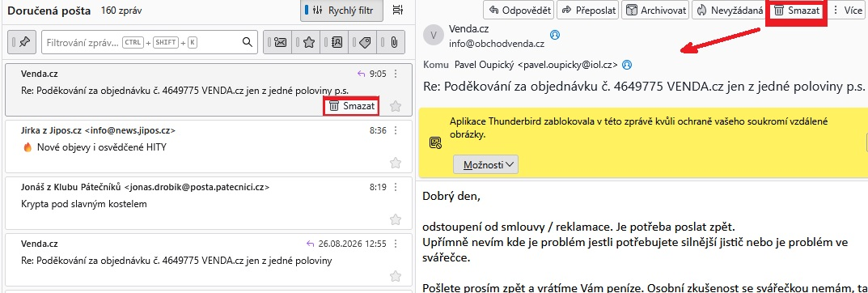Star the 26.08.2026 Venda.cz message
The height and width of the screenshot is (293, 868).
point(396,276)
